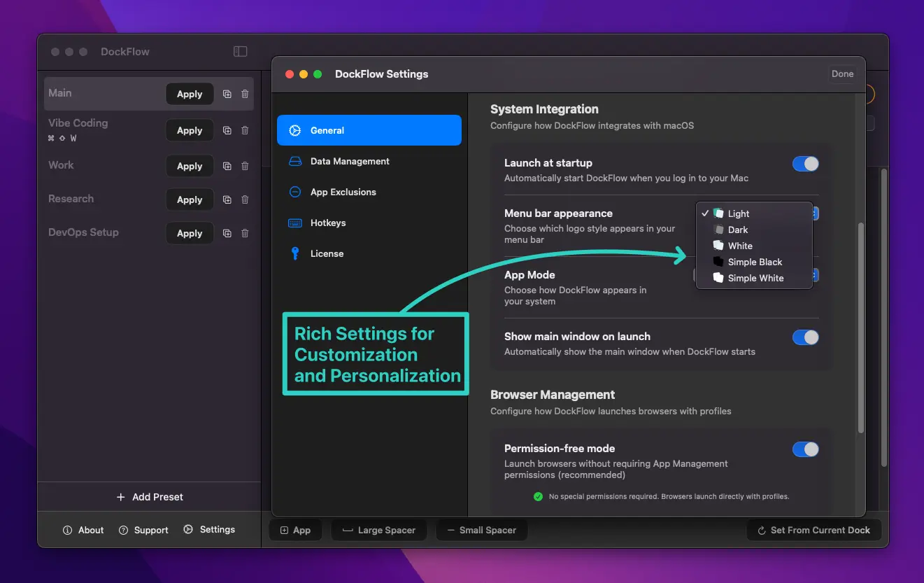
Task: Duplicate the Research preset
Action: click(227, 199)
